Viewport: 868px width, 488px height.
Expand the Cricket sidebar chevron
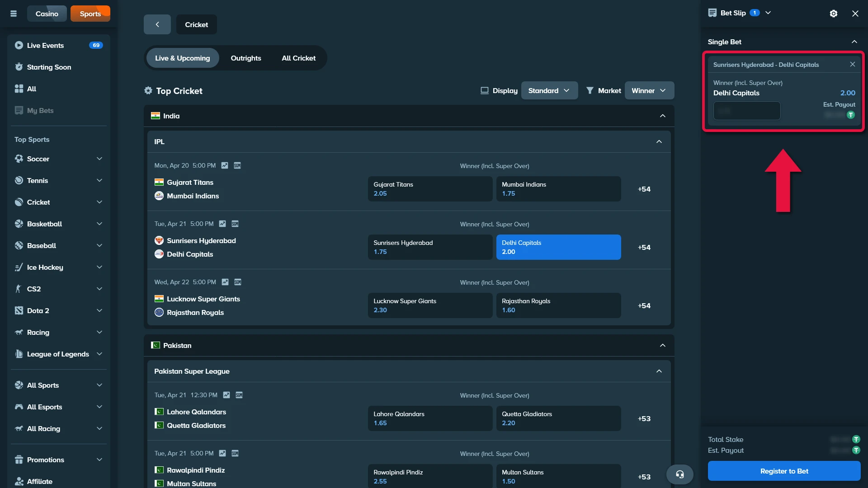point(99,202)
